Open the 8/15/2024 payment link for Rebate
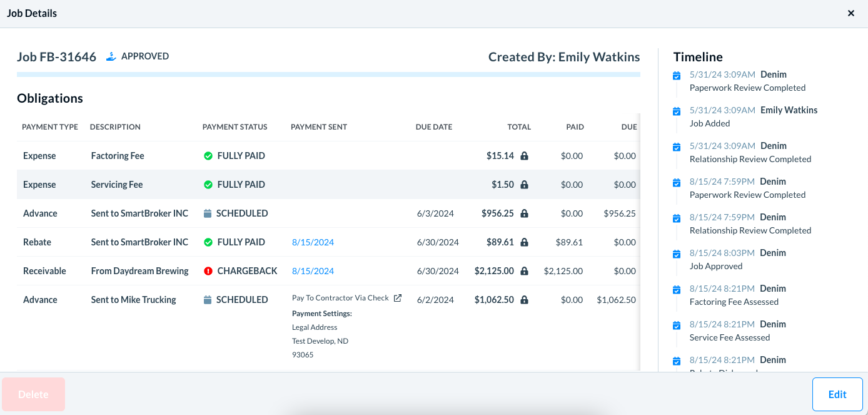868x415 pixels. 313,242
